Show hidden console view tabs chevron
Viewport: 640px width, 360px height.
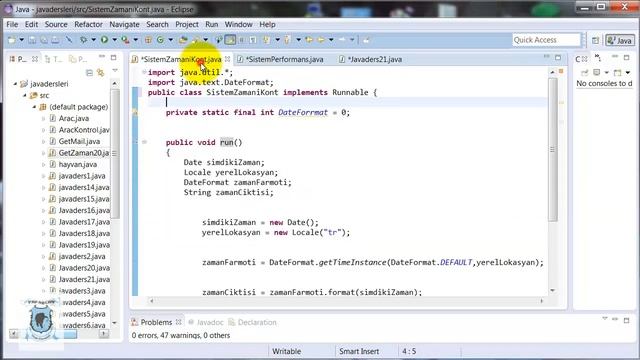(x=598, y=57)
